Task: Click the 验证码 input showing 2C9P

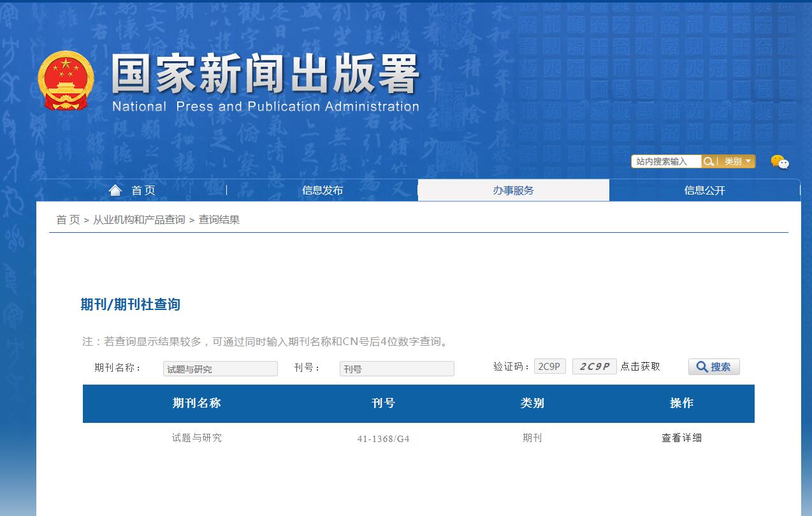Action: [549, 365]
